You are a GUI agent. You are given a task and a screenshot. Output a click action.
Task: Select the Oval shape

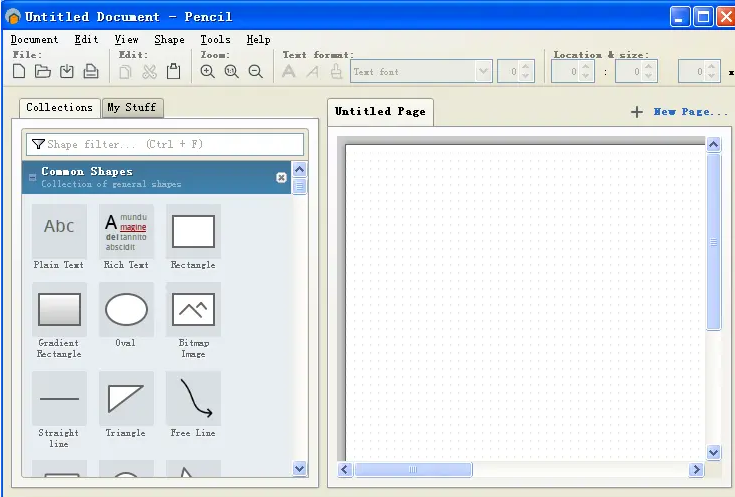(126, 310)
